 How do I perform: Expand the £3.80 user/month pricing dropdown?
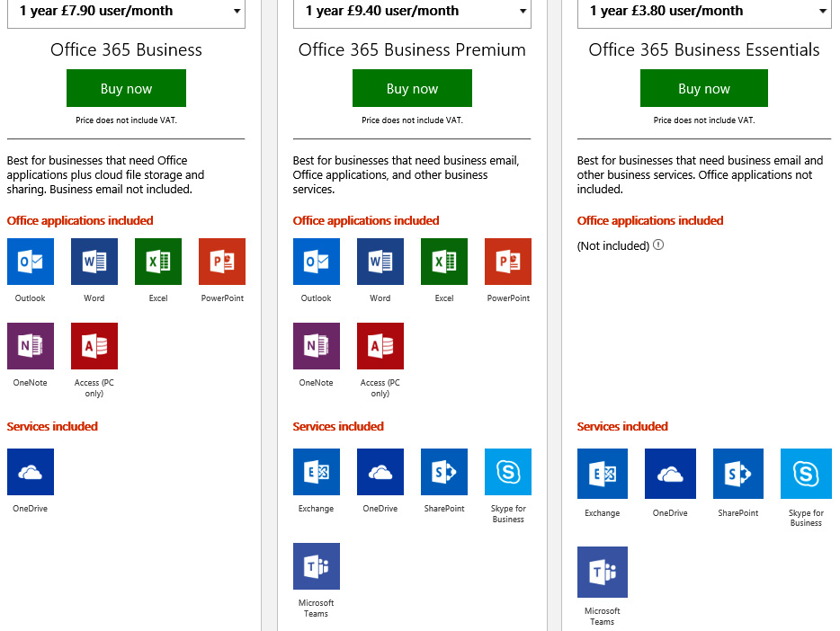(x=704, y=12)
